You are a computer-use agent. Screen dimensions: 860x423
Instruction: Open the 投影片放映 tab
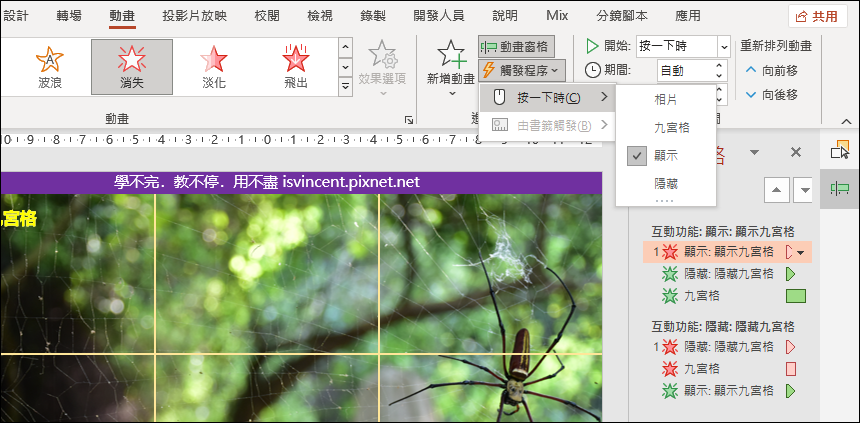click(x=194, y=16)
